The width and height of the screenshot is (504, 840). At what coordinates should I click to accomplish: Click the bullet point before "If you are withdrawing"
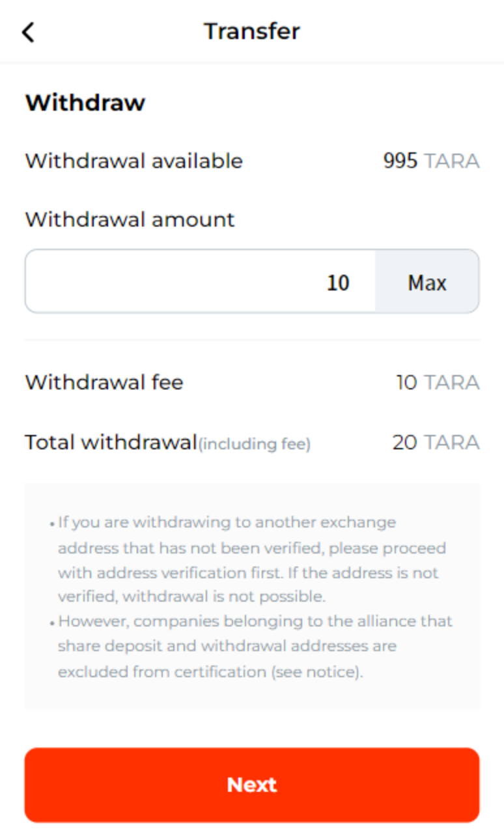pos(51,524)
